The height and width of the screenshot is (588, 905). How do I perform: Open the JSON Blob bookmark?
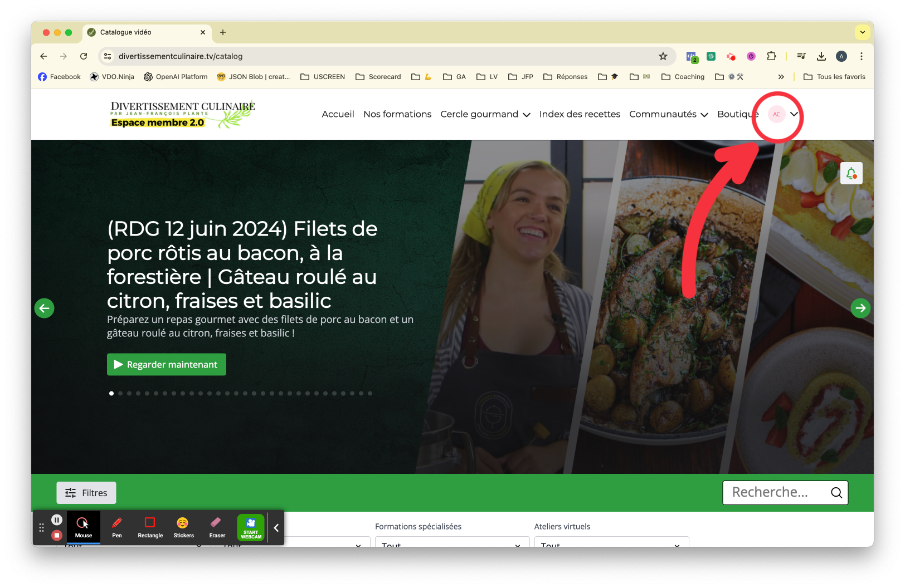coord(254,77)
